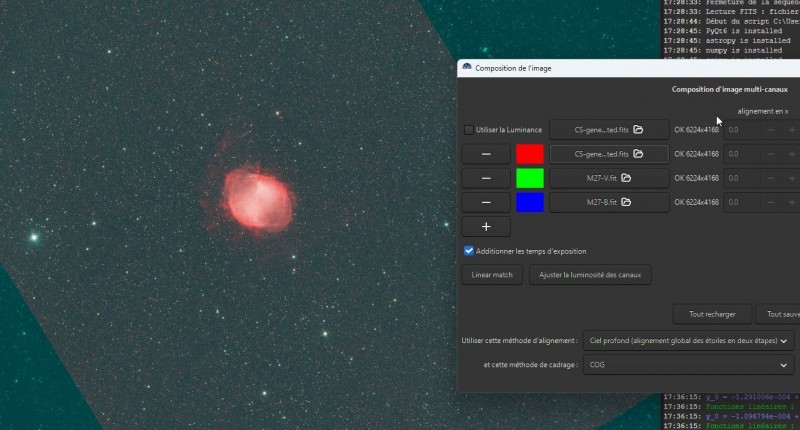
Task: Add a new channel layer with plus button
Action: pyautogui.click(x=486, y=226)
